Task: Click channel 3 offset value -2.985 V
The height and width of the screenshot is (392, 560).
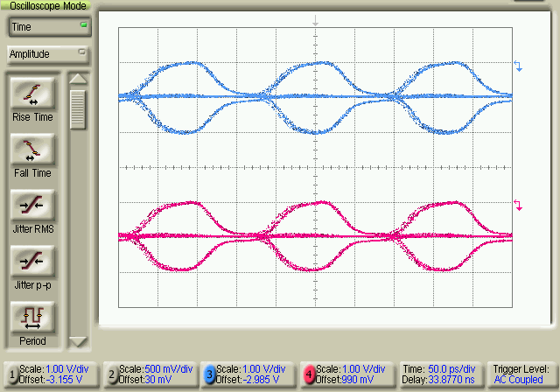Action: (x=261, y=380)
